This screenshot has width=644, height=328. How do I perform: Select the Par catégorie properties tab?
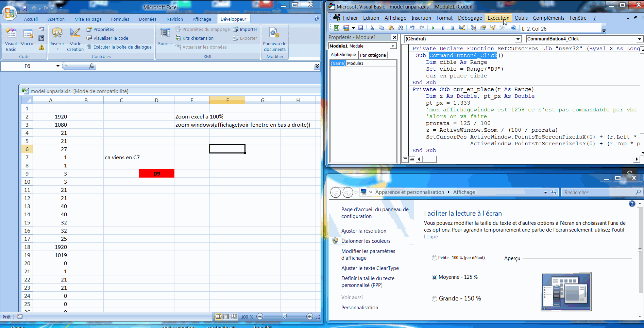tap(373, 55)
